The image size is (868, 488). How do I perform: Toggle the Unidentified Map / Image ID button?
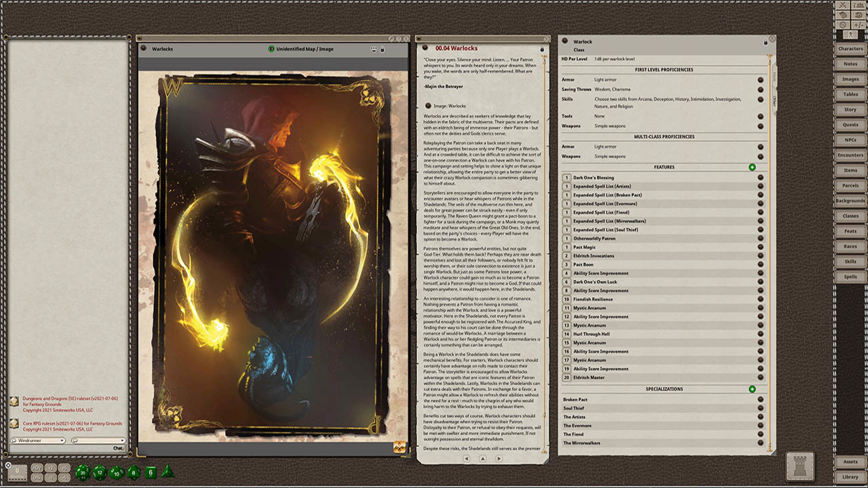pos(271,49)
